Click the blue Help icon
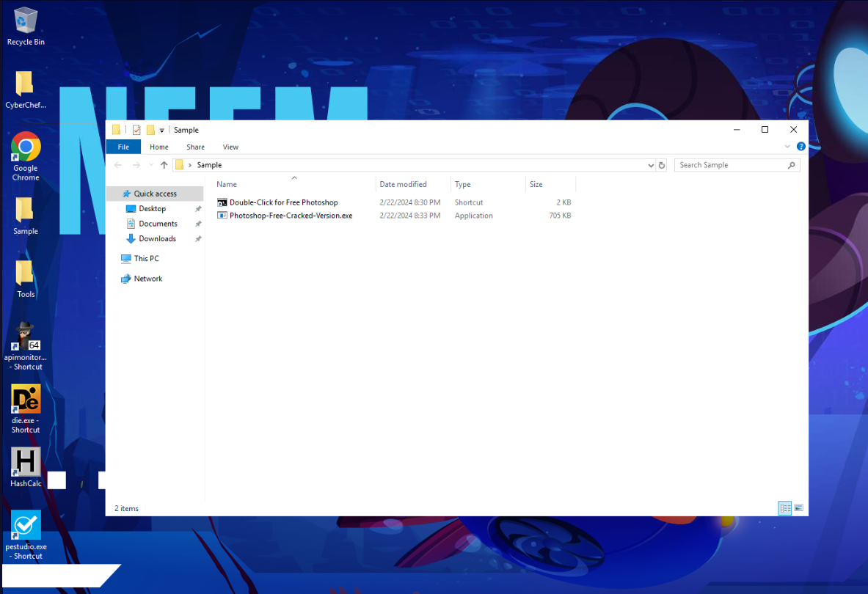This screenshot has width=868, height=594. click(800, 147)
